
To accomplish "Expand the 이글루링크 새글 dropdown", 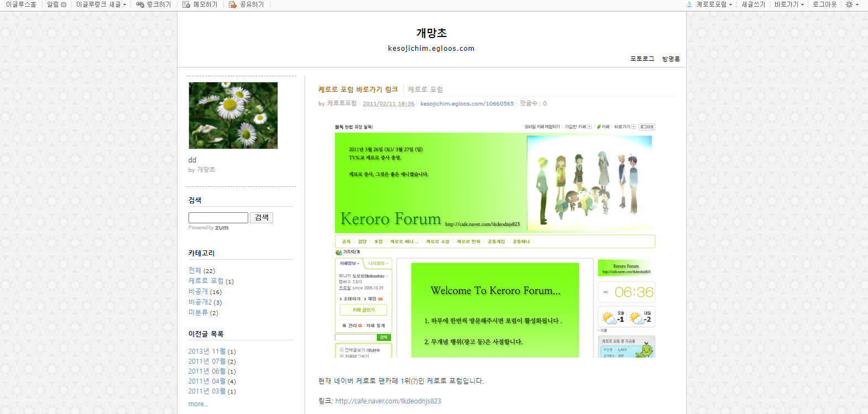I will click(x=101, y=4).
